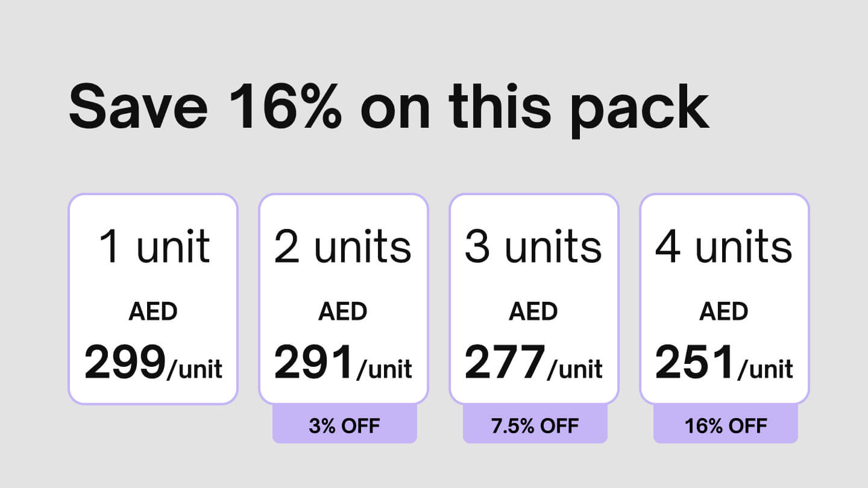The width and height of the screenshot is (868, 488).
Task: Tap the "16% OFF" discount badge
Action: 725,426
